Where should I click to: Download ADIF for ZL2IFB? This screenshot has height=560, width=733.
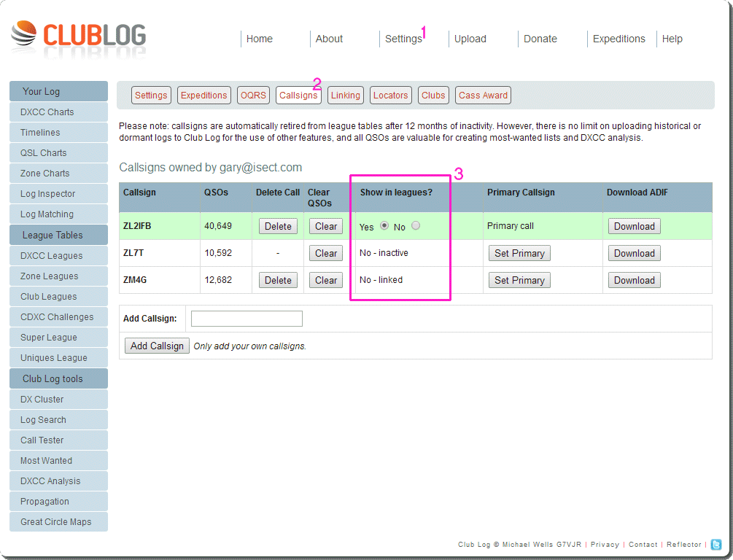click(x=634, y=227)
